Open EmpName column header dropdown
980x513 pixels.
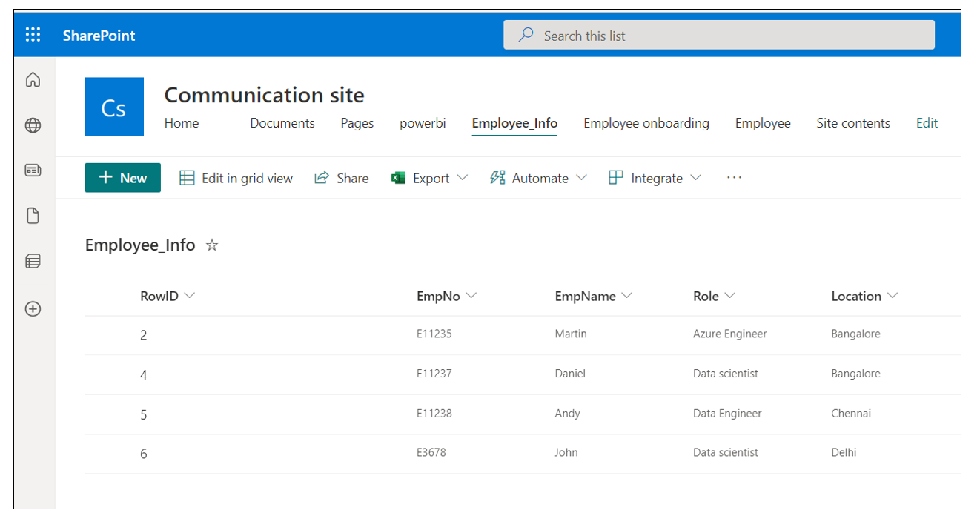click(x=626, y=296)
